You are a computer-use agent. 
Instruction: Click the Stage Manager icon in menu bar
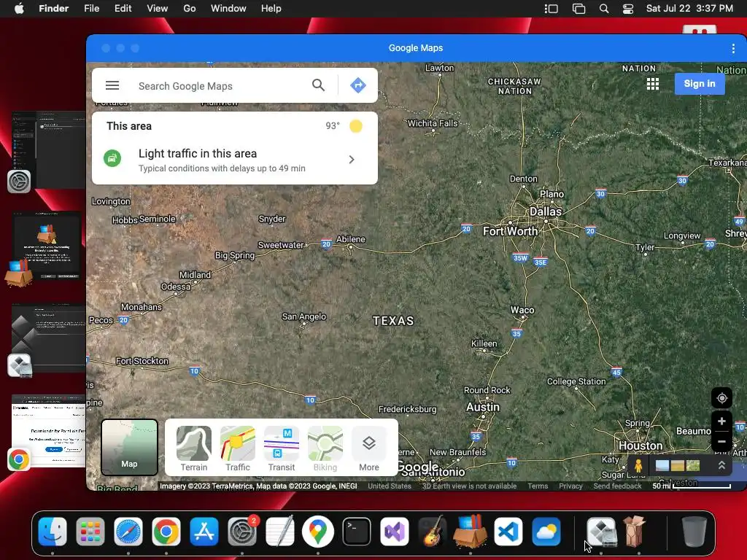click(x=551, y=9)
